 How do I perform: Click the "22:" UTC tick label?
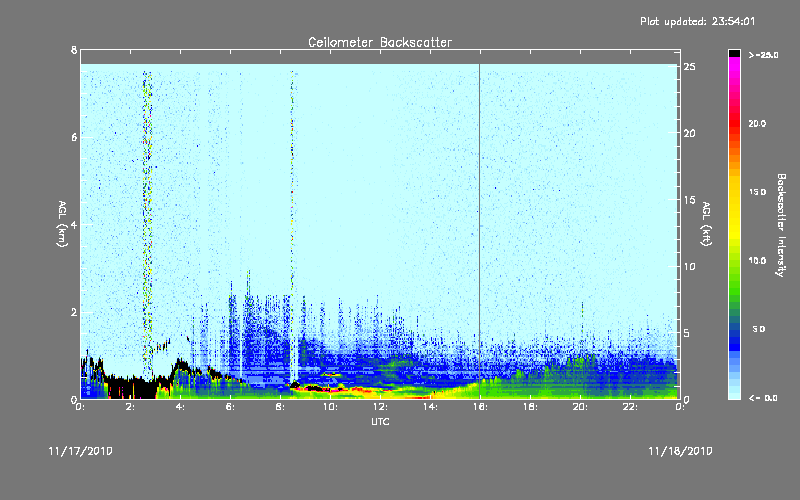tap(631, 407)
